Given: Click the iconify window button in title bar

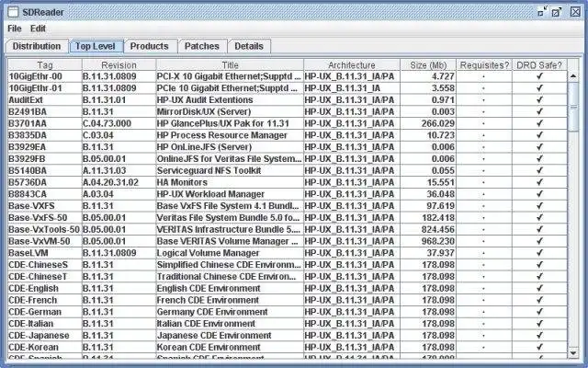Looking at the screenshot, I should [543, 12].
